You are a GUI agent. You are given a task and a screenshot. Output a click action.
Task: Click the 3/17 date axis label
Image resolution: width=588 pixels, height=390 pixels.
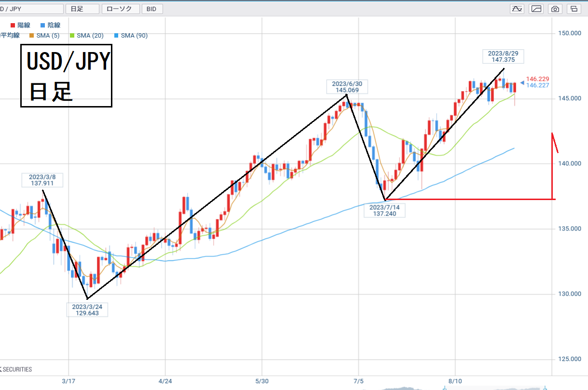point(68,381)
